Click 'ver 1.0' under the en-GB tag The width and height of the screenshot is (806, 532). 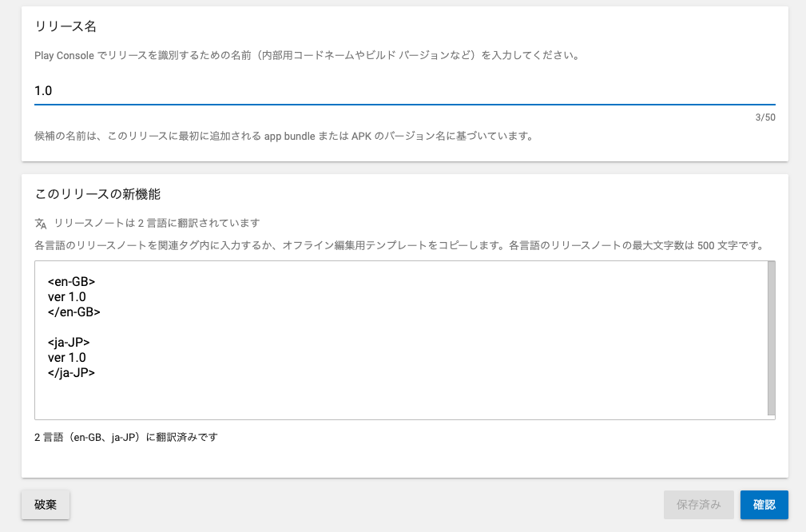(x=67, y=297)
